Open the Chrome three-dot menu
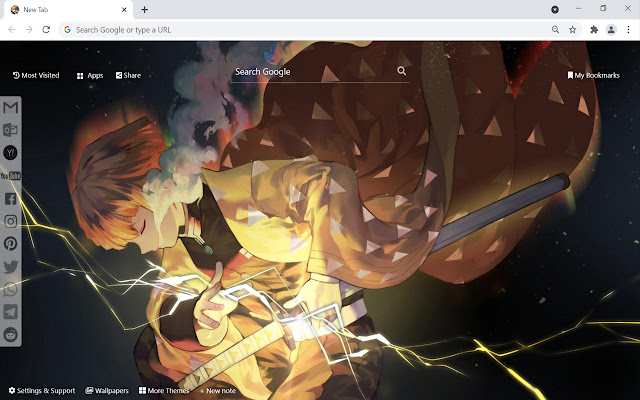640x400 pixels. (x=628, y=29)
